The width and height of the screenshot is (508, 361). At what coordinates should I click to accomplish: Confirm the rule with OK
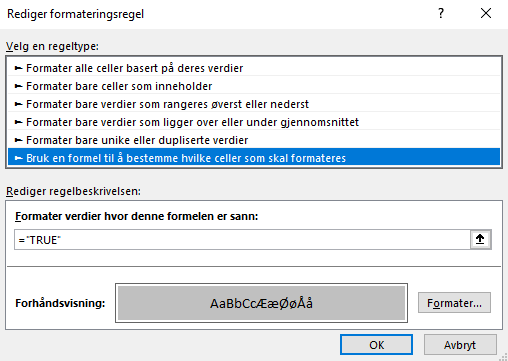376,345
